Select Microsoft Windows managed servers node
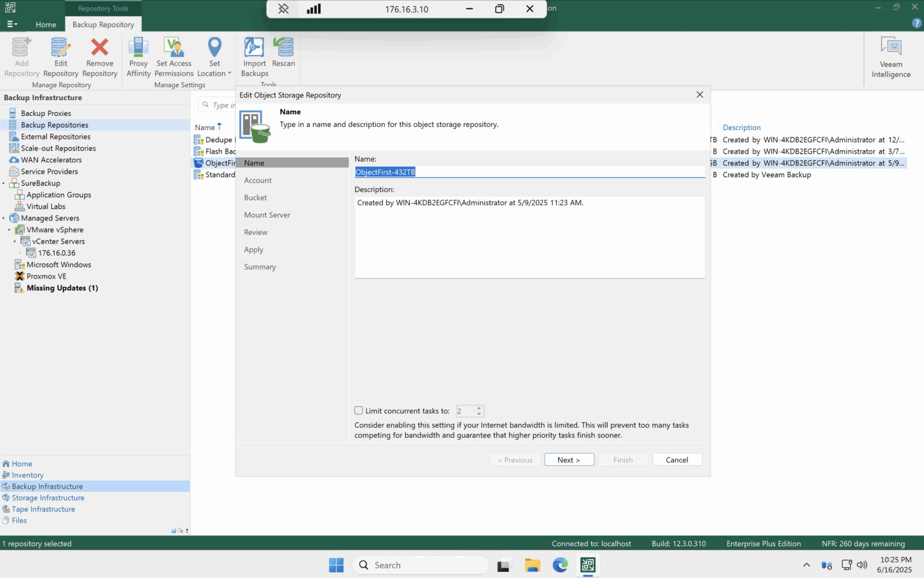Image resolution: width=924 pixels, height=578 pixels. [59, 264]
